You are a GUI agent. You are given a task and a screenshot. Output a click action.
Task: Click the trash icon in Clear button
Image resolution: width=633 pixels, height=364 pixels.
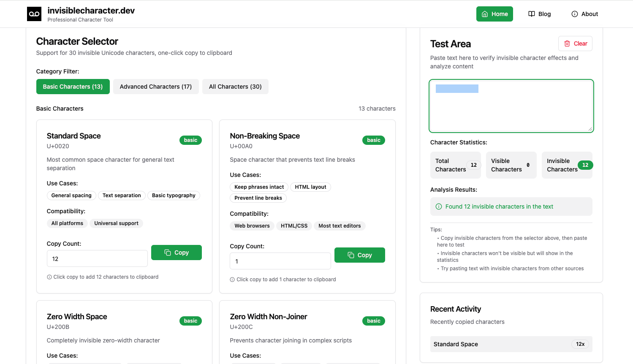click(567, 43)
